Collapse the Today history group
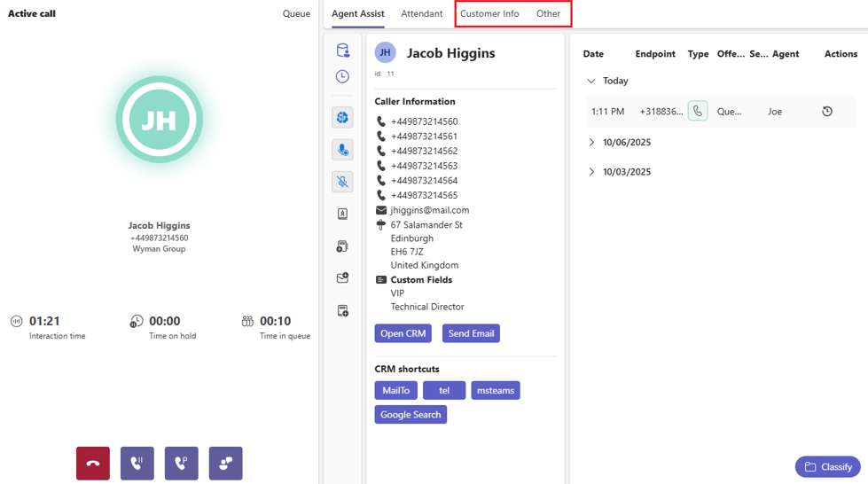The height and width of the screenshot is (484, 868). coord(591,81)
